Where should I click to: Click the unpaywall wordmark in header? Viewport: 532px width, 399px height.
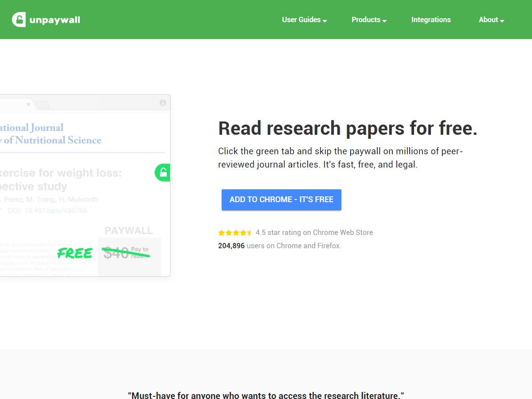click(55, 20)
